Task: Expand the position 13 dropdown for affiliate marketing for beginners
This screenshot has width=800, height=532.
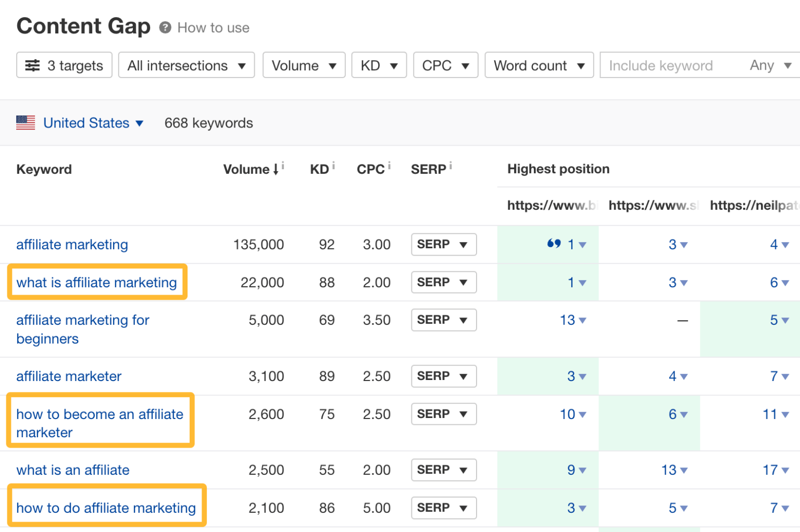Action: (x=572, y=320)
